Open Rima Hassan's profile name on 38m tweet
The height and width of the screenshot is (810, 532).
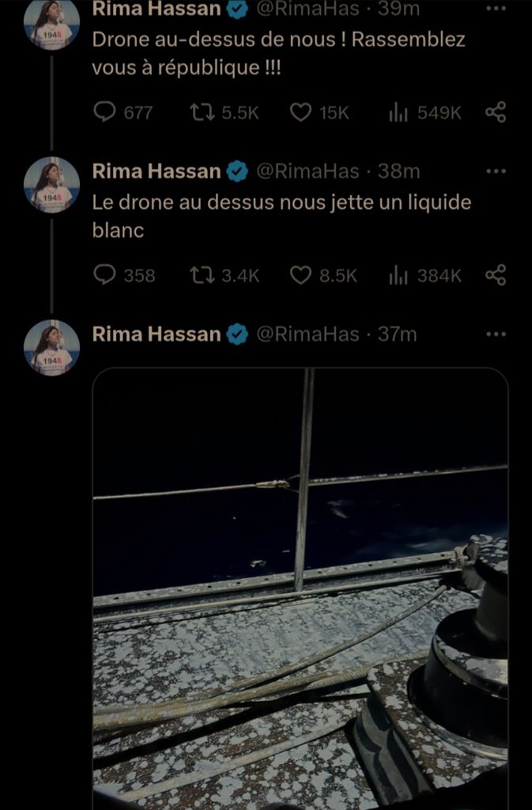click(x=157, y=171)
